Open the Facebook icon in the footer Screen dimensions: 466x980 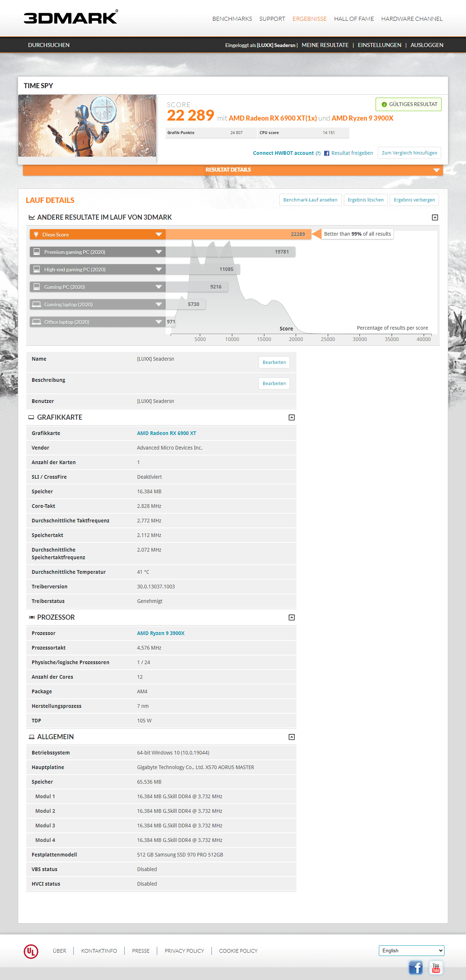415,967
